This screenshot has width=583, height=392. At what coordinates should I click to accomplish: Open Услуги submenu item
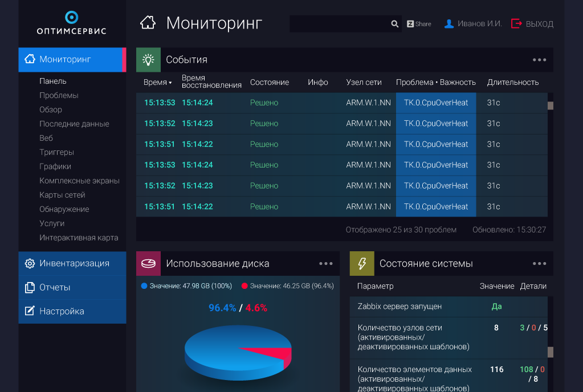[52, 223]
